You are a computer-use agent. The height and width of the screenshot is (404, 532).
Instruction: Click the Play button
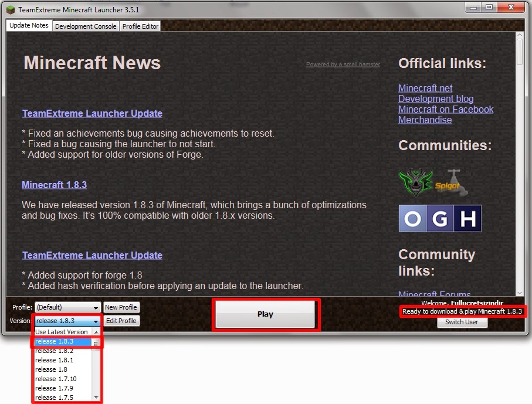[x=265, y=314]
